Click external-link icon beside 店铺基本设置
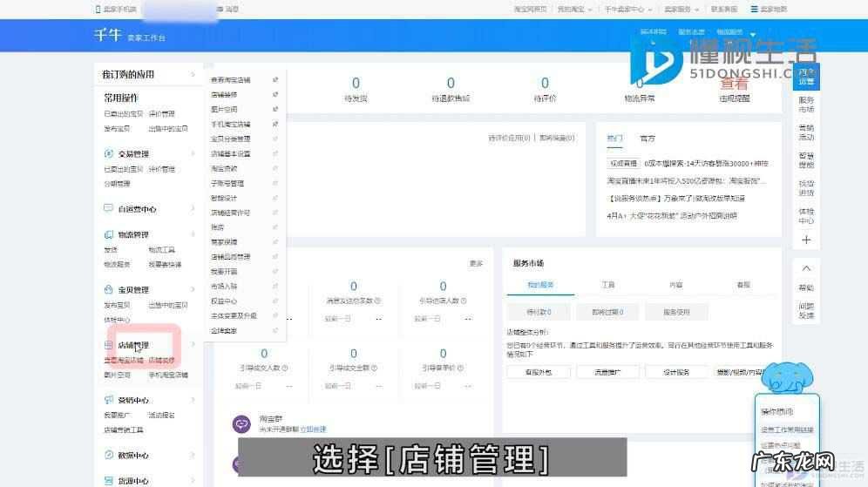 pos(275,153)
